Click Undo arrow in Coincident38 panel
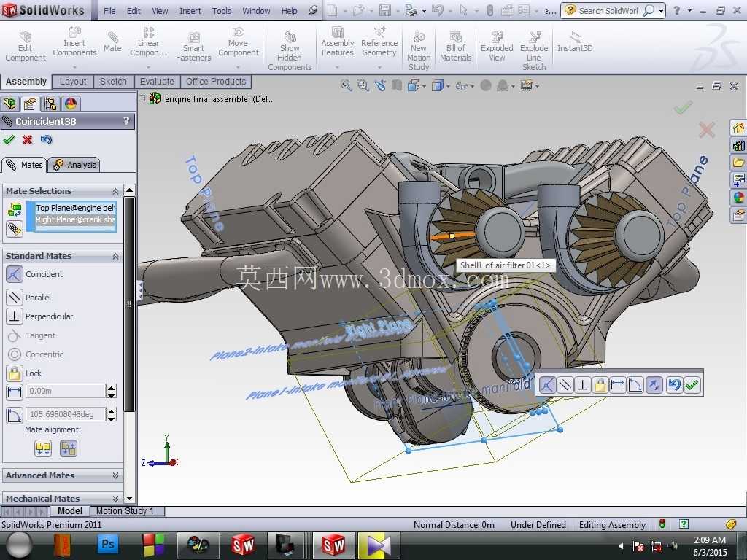Screen dimensions: 747x560 [x=46, y=139]
